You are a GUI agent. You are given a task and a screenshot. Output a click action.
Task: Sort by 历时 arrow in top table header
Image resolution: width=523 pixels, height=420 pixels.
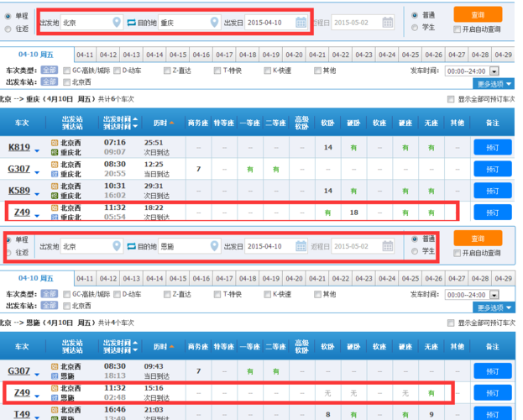171,123
